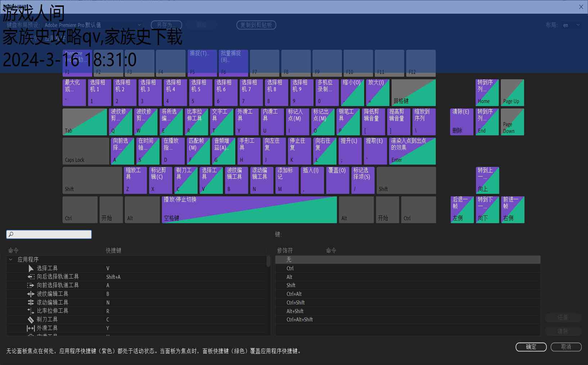Screen dimensions: 588x365
Task: Select the Ctrl+Alt modifier row
Action: pyautogui.click(x=408, y=294)
